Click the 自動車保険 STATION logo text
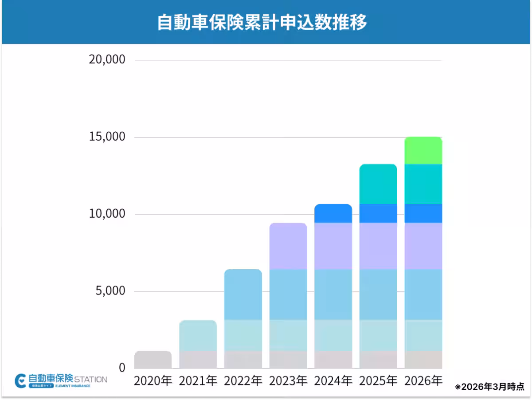The width and height of the screenshot is (532, 400). click(x=67, y=380)
